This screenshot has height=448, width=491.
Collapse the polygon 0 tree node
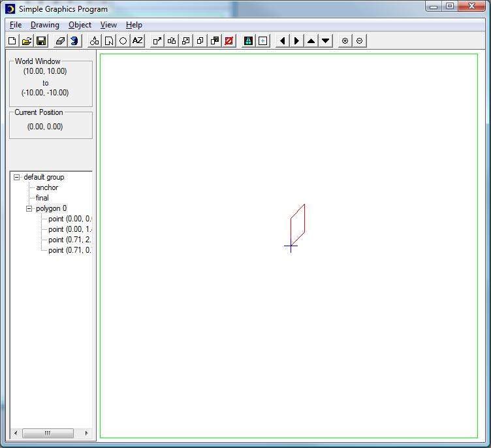(29, 208)
